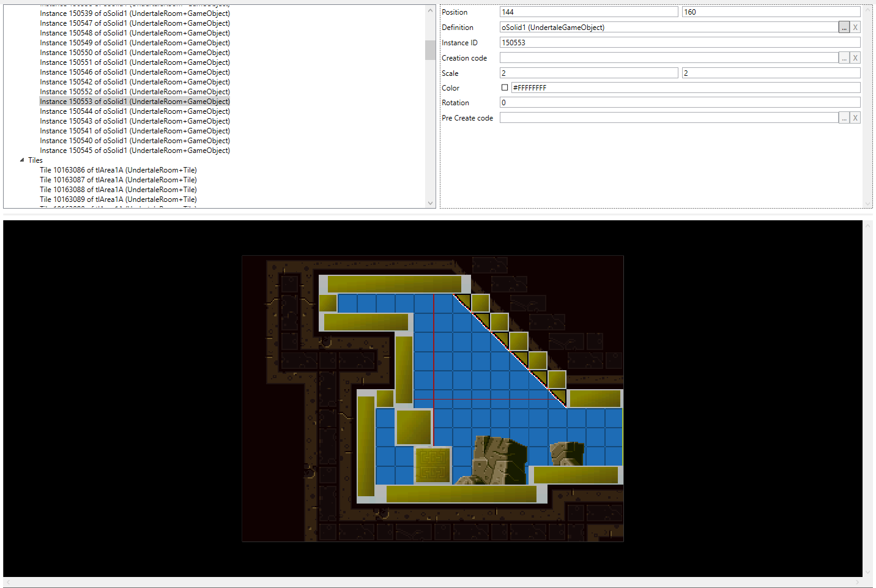Click the Instance ID field 150553
The image size is (876, 588).
pos(680,43)
